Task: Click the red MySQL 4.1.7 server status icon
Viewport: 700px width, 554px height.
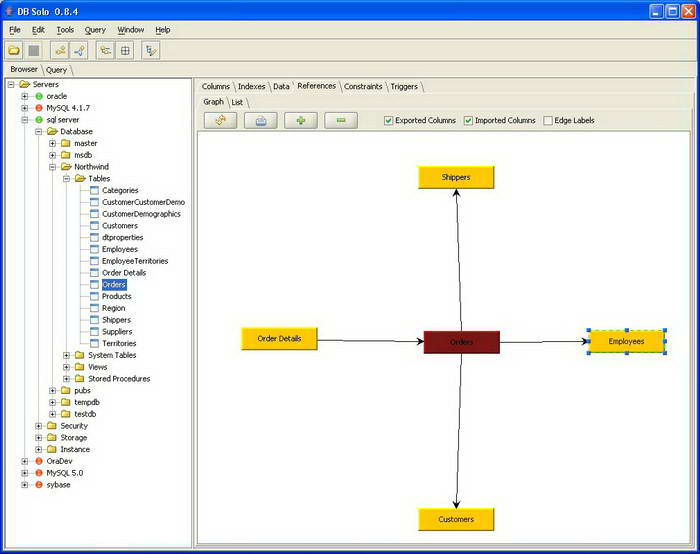Action: point(39,108)
